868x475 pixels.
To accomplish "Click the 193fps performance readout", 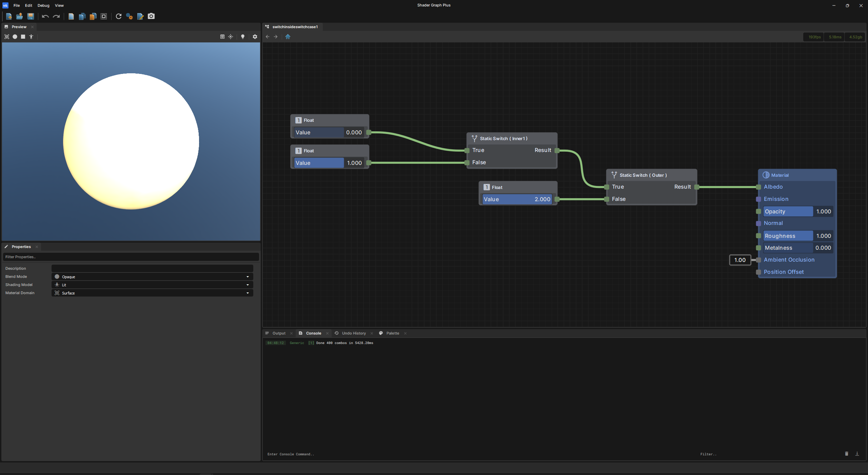I will [814, 37].
